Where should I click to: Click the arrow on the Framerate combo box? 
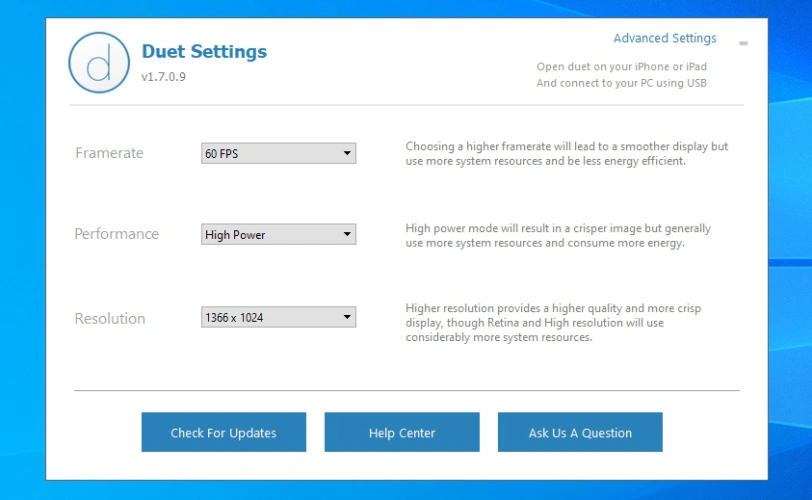point(347,154)
